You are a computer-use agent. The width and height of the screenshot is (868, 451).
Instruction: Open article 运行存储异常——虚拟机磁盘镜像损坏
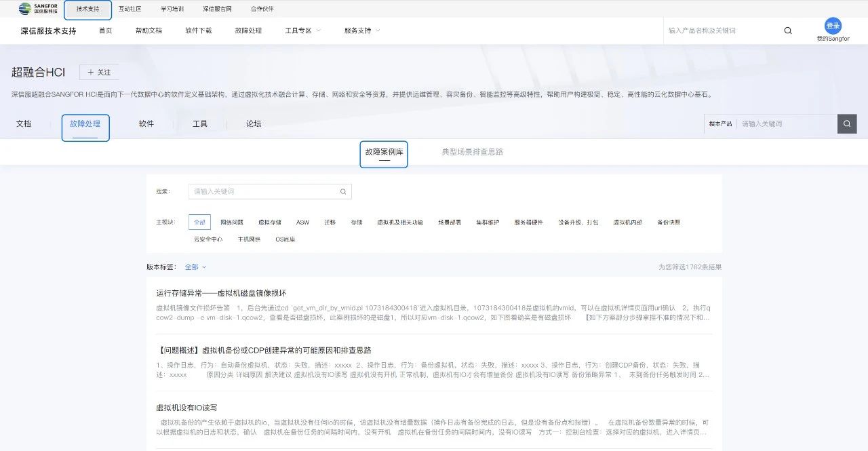(x=221, y=293)
